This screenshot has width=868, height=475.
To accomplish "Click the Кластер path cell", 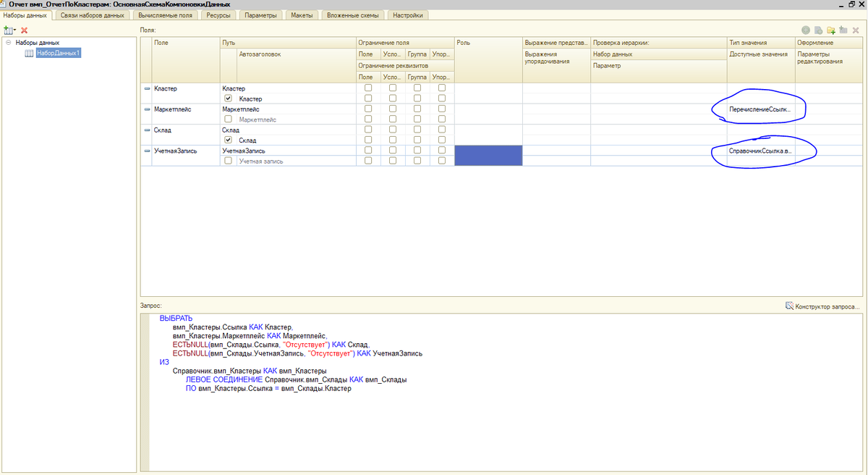I will tap(288, 88).
